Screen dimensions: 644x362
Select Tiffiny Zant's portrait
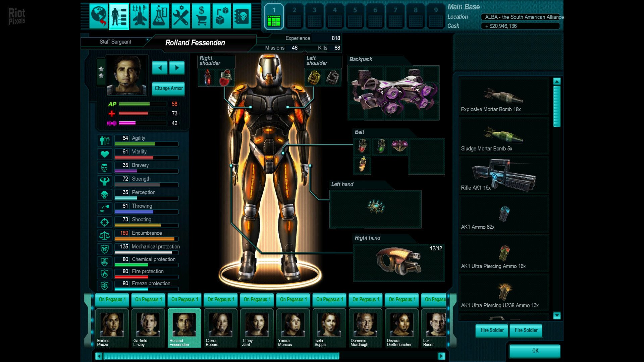point(257,324)
